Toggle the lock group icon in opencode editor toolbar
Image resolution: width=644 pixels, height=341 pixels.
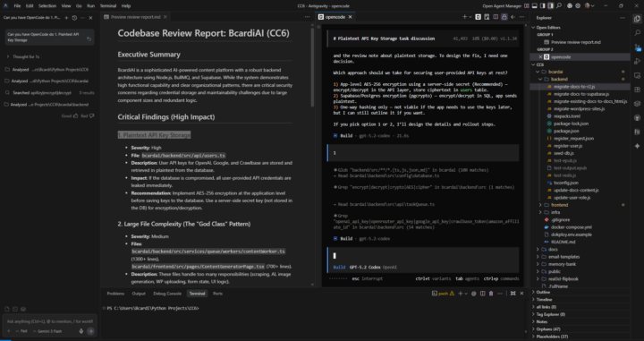click(x=504, y=17)
